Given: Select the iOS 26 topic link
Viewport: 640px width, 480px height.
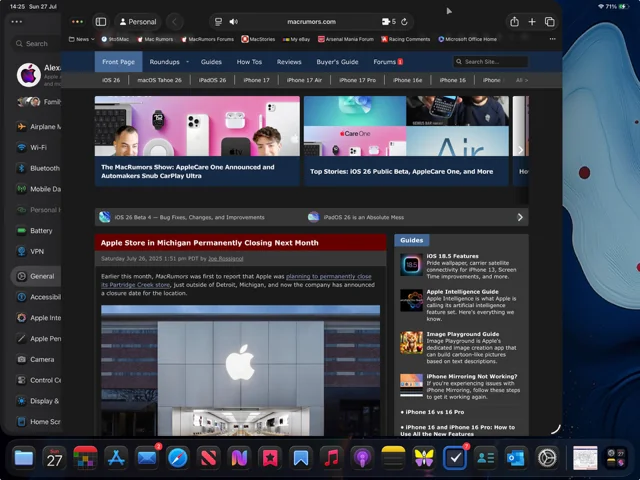Looking at the screenshot, I should coord(111,80).
